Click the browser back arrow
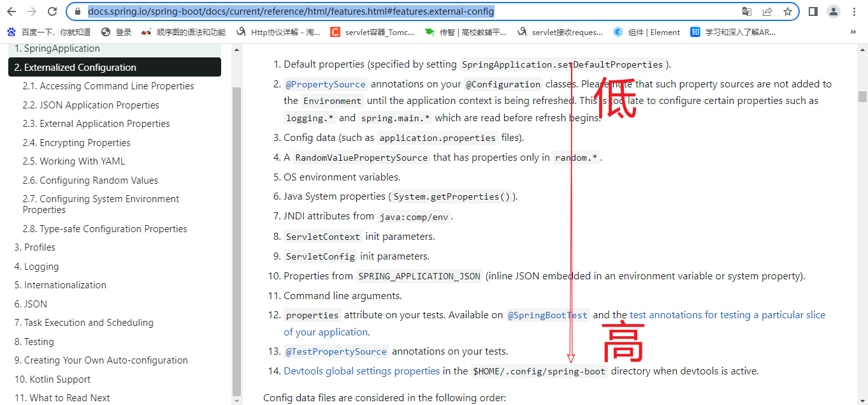The width and height of the screenshot is (868, 405). tap(13, 11)
